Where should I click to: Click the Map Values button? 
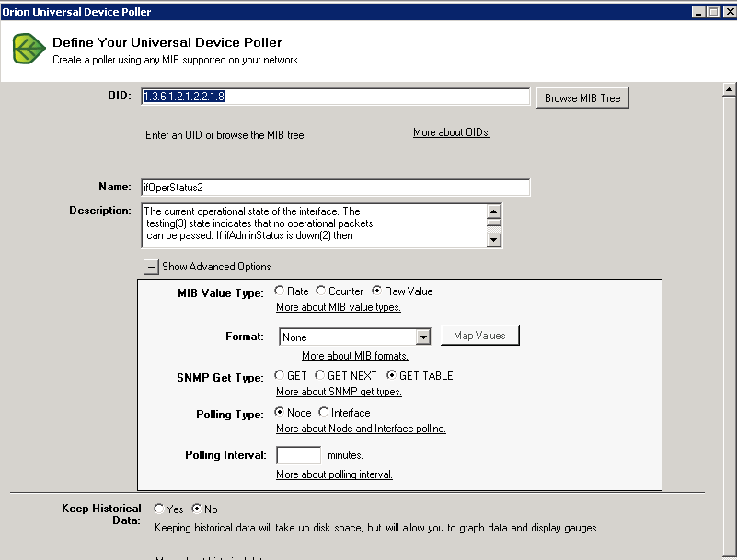point(480,336)
